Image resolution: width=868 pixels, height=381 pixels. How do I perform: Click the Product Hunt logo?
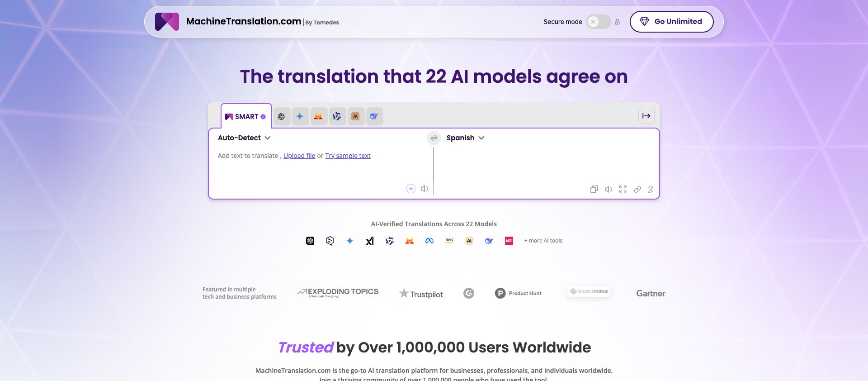click(518, 293)
